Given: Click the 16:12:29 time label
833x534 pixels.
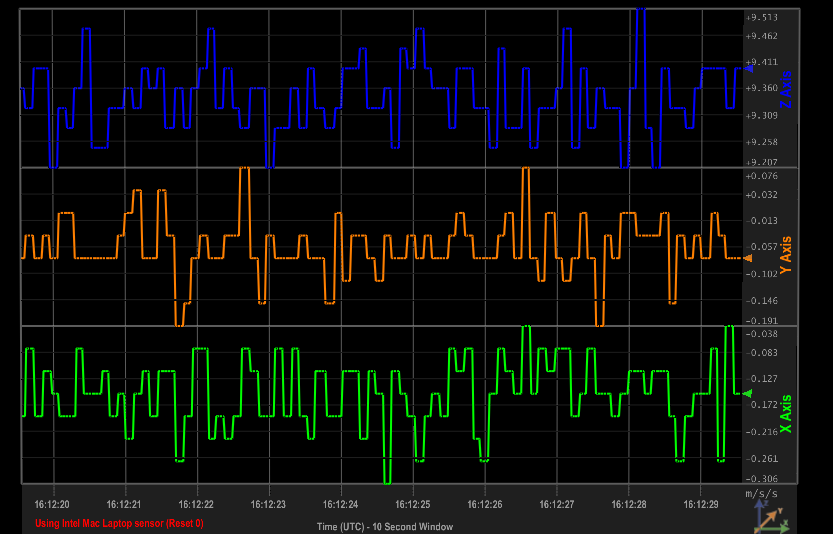Looking at the screenshot, I should point(701,504).
